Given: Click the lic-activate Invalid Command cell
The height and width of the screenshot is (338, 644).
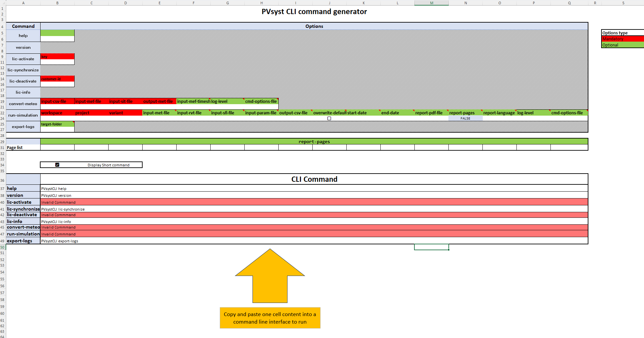Looking at the screenshot, I should click(314, 202).
